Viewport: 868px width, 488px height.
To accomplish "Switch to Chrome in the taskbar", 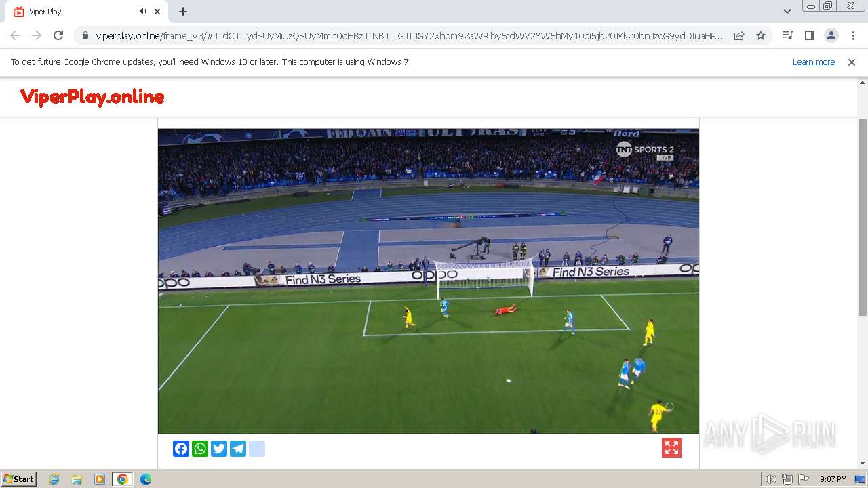I will (122, 479).
